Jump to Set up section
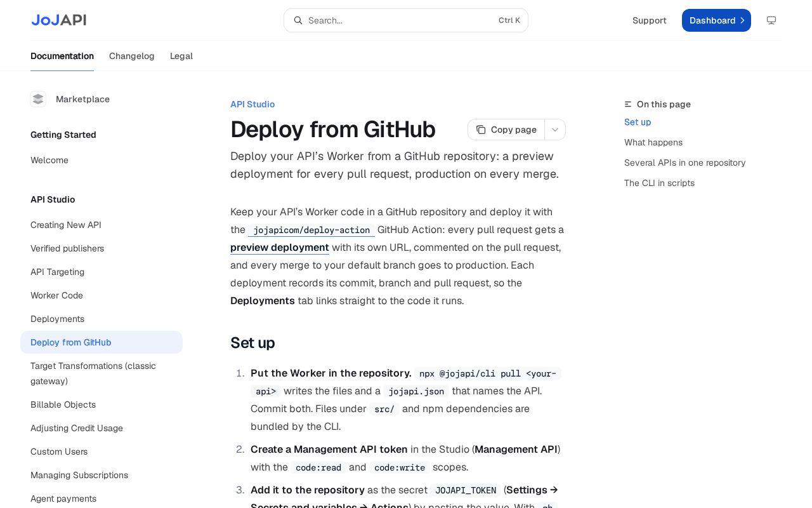The image size is (812, 508). [x=638, y=122]
